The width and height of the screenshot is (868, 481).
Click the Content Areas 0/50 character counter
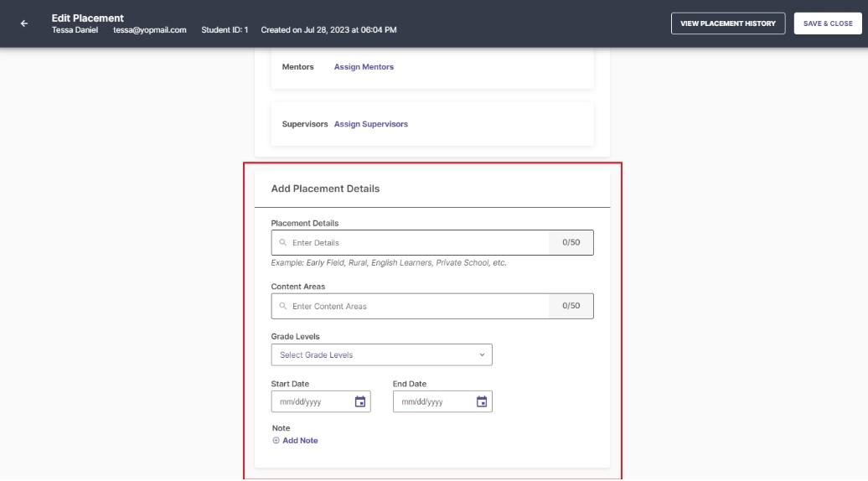point(571,307)
